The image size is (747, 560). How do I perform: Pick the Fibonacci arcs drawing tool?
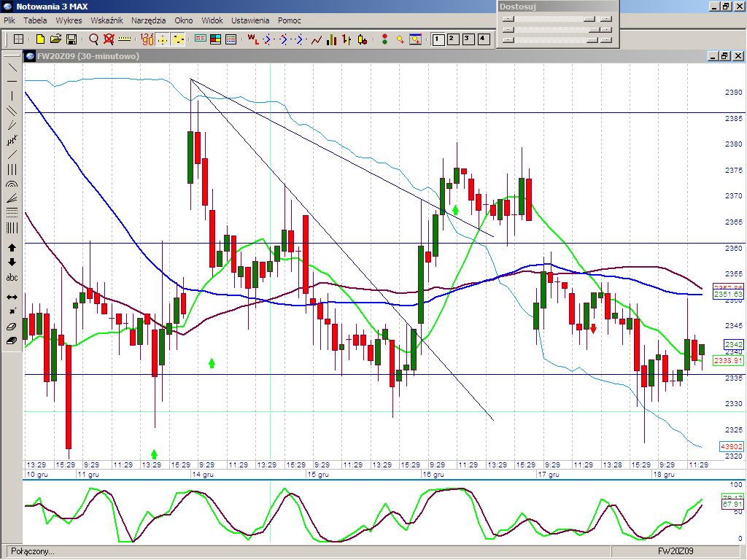pos(12,185)
